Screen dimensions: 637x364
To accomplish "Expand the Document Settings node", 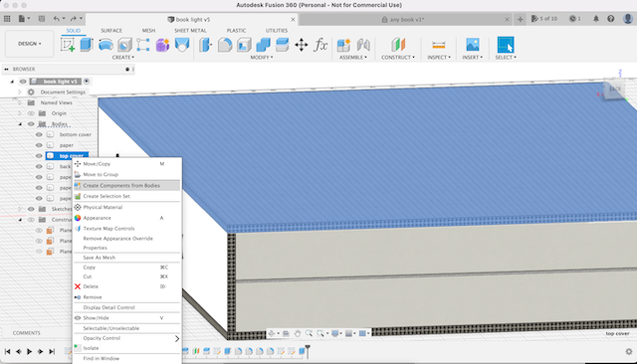I will click(20, 92).
